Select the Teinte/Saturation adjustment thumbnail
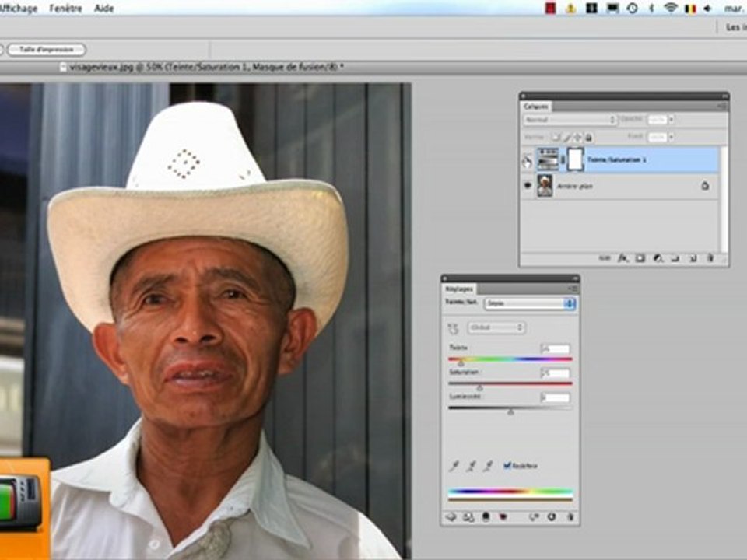Viewport: 747px width, 560px height. coord(547,159)
